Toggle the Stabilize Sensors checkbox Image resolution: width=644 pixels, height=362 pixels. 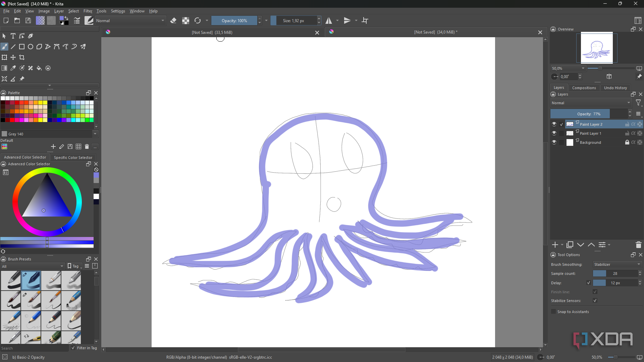pyautogui.click(x=595, y=301)
